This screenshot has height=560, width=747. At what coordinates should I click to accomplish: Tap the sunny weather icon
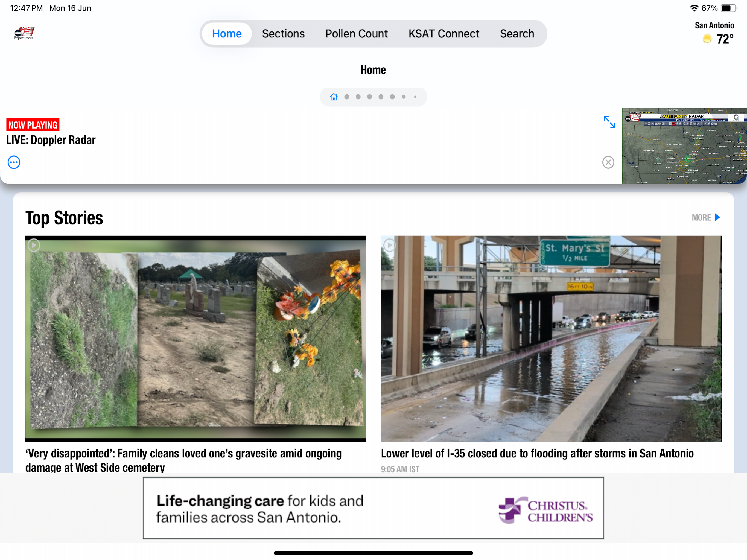click(x=707, y=39)
